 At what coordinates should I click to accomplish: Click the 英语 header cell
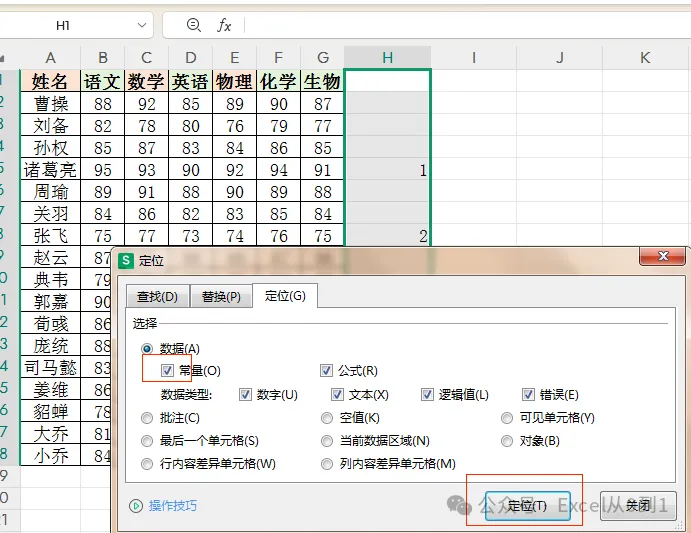point(191,81)
